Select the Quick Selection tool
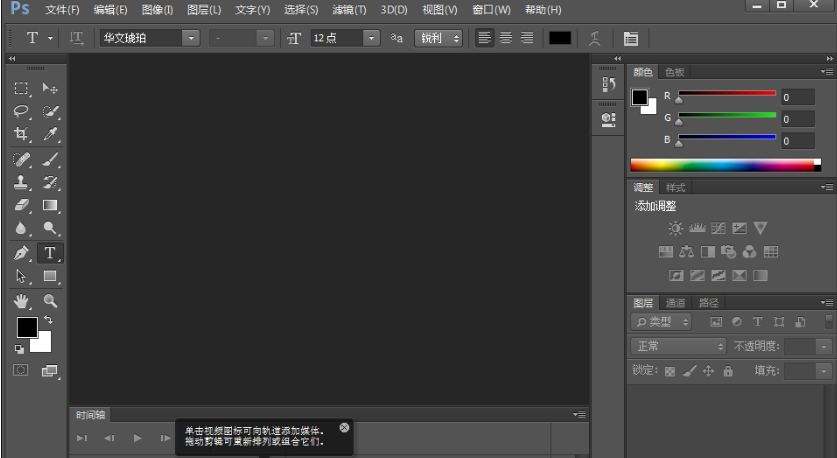 (x=50, y=111)
